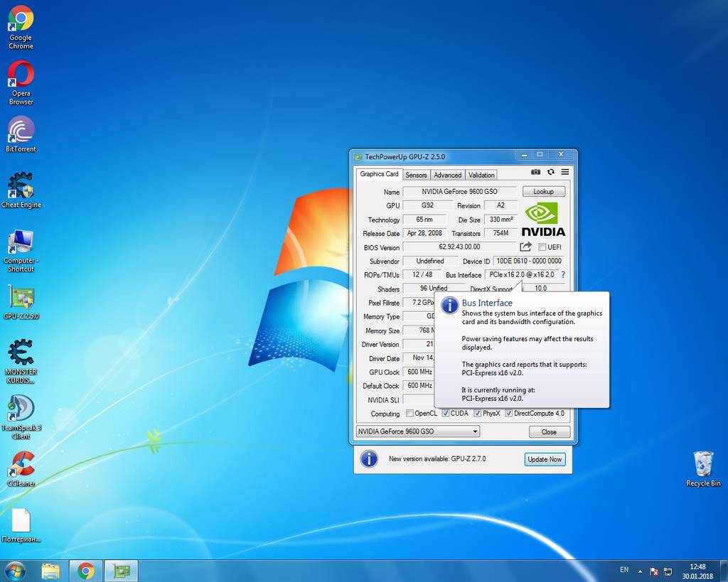728x582 pixels.
Task: Toggle the UEFI checkbox
Action: (542, 247)
